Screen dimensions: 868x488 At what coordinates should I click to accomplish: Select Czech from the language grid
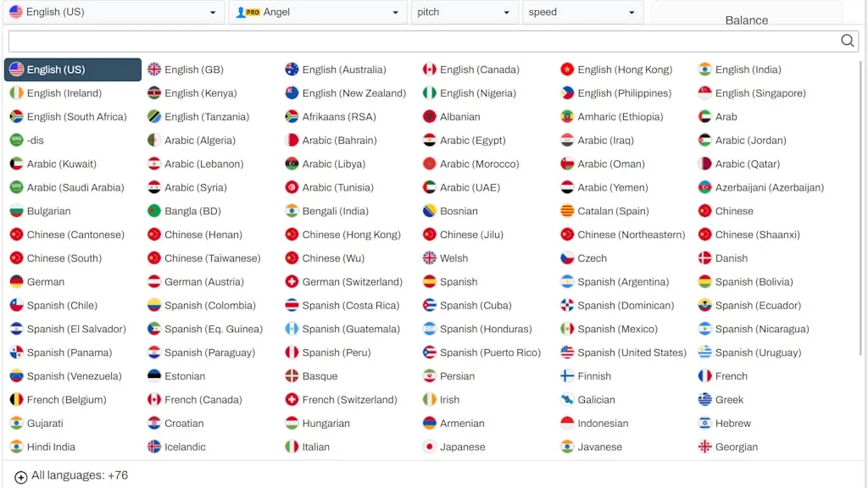pyautogui.click(x=593, y=258)
